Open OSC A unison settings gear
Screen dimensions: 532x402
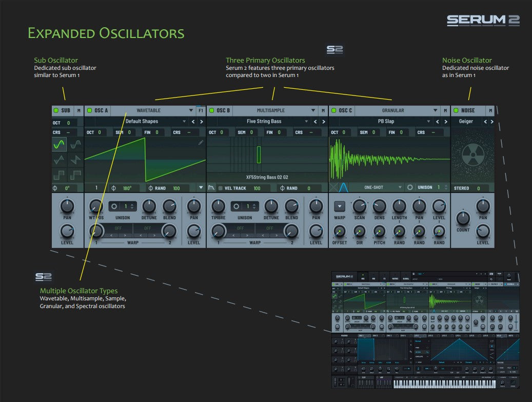pyautogui.click(x=114, y=206)
